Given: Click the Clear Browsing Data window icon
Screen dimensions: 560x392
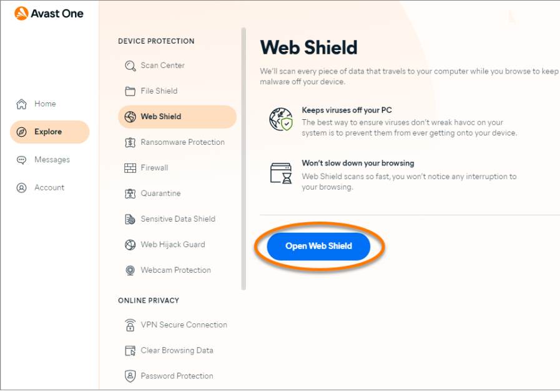Looking at the screenshot, I should click(x=130, y=351).
